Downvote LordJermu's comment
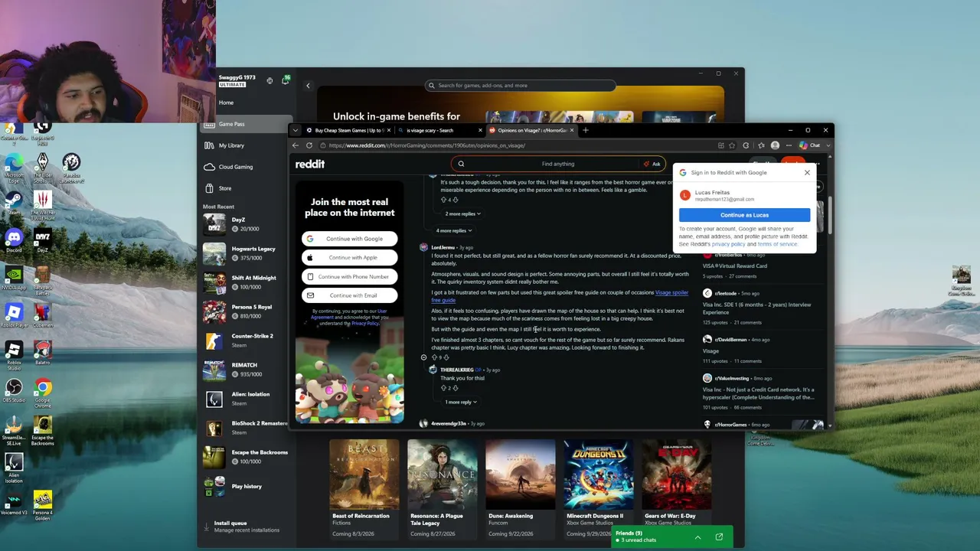 coord(446,357)
